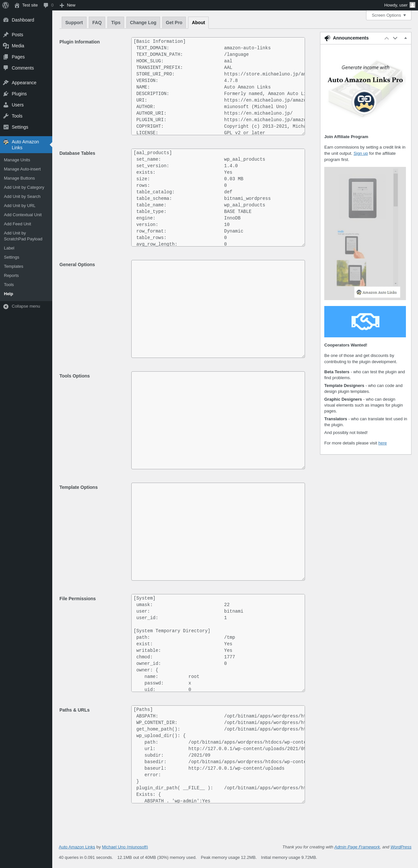
Task: Click the Dashboard gauge icon
Action: pos(6,20)
